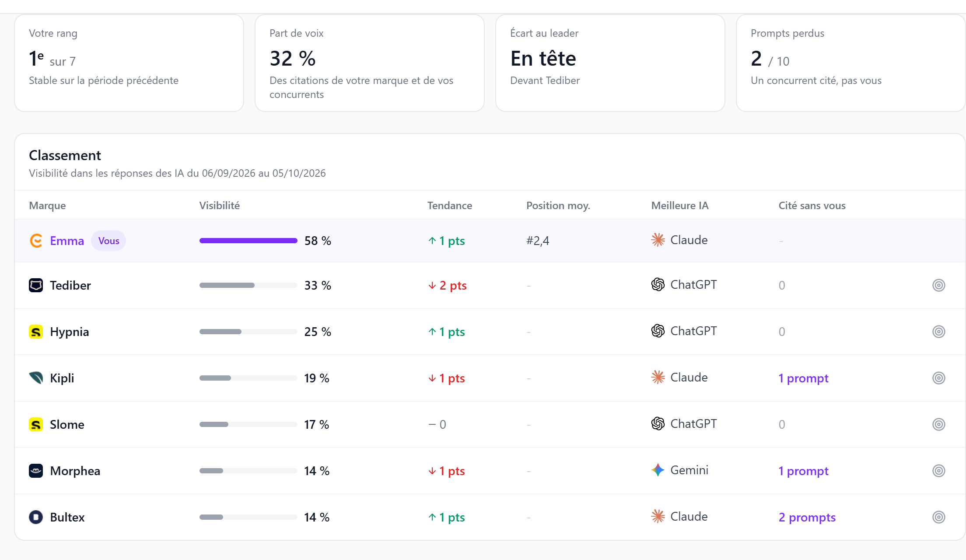Open the '1 prompt' link for Kipli

pos(803,378)
